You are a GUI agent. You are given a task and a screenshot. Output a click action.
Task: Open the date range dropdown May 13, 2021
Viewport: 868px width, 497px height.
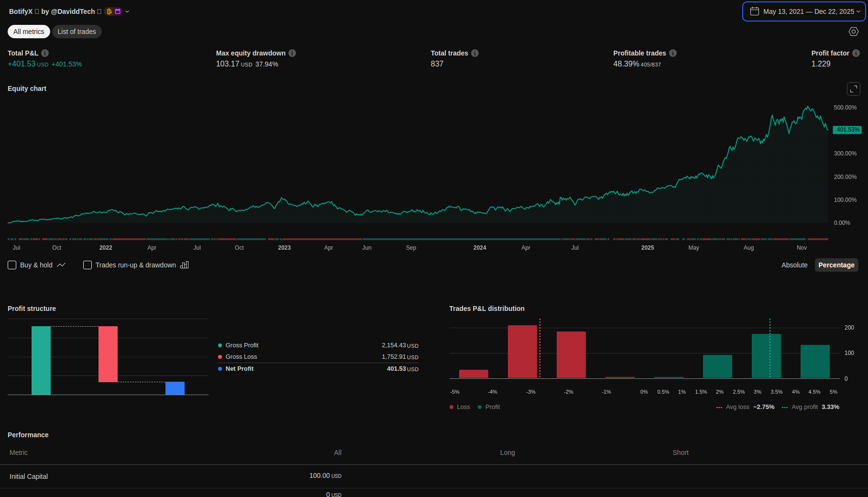click(804, 11)
